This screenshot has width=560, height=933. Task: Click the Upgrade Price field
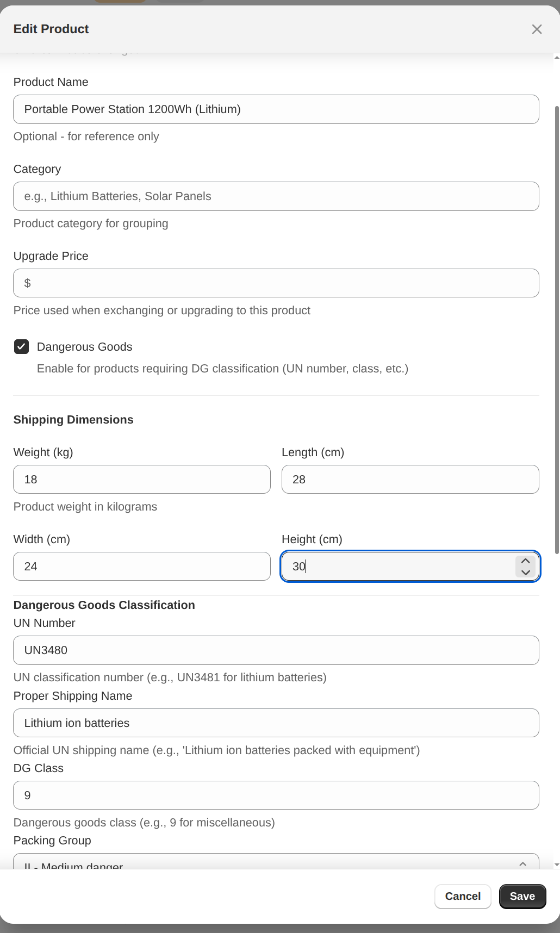click(x=276, y=283)
